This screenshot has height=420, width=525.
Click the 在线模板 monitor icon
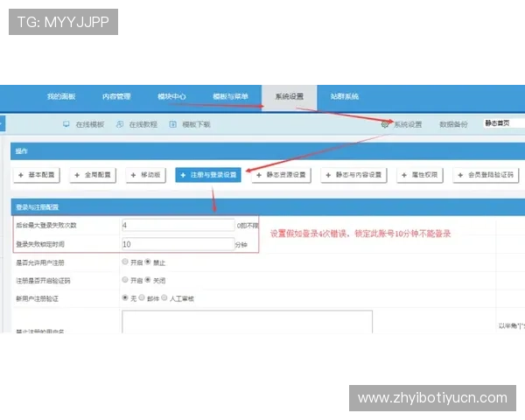coord(66,124)
